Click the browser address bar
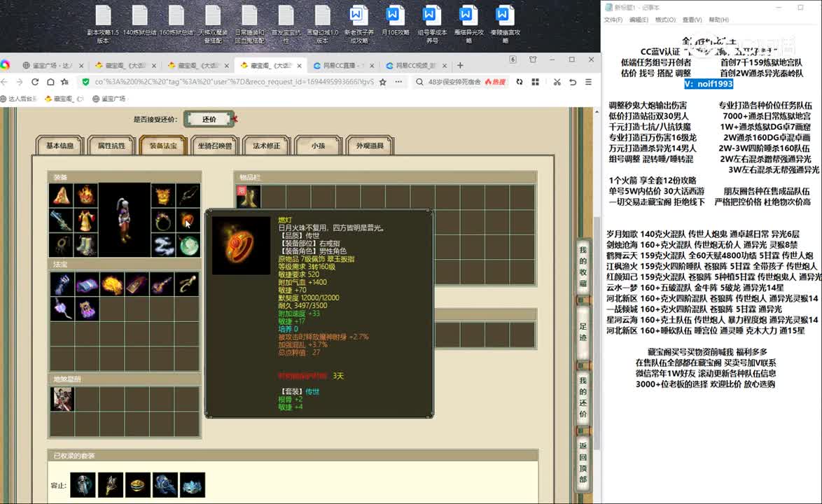 click(x=234, y=82)
